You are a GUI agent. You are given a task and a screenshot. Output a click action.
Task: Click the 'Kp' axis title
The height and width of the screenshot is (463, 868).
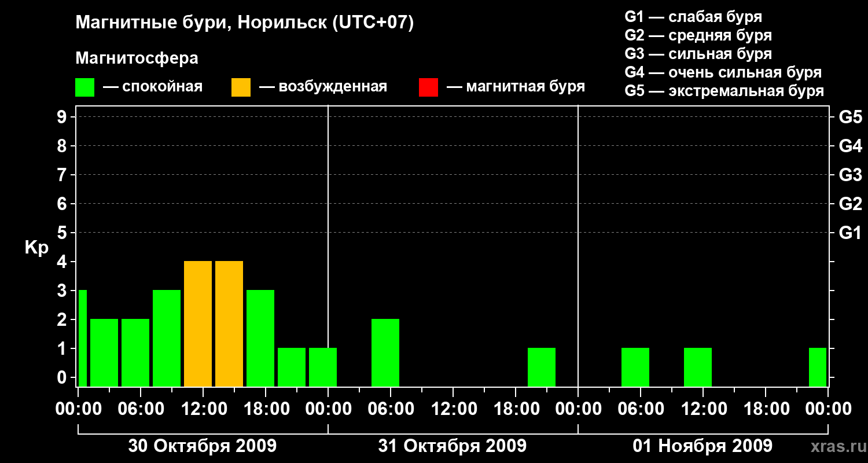pos(36,248)
